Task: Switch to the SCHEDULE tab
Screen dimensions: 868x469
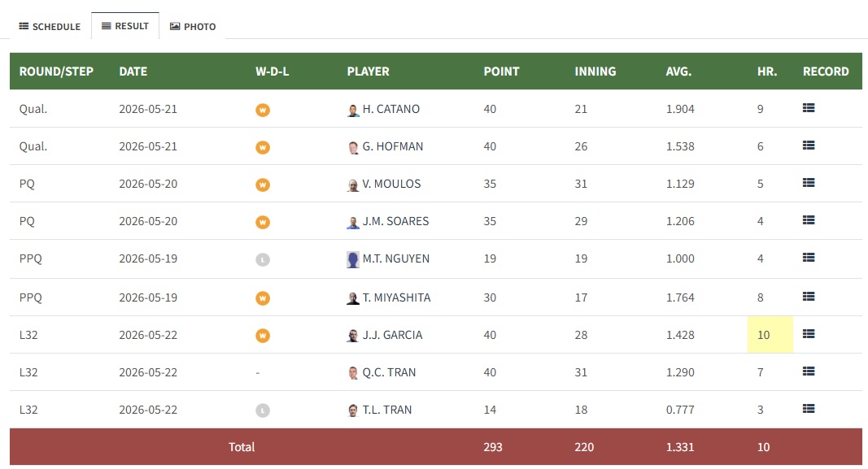Action: tap(50, 27)
